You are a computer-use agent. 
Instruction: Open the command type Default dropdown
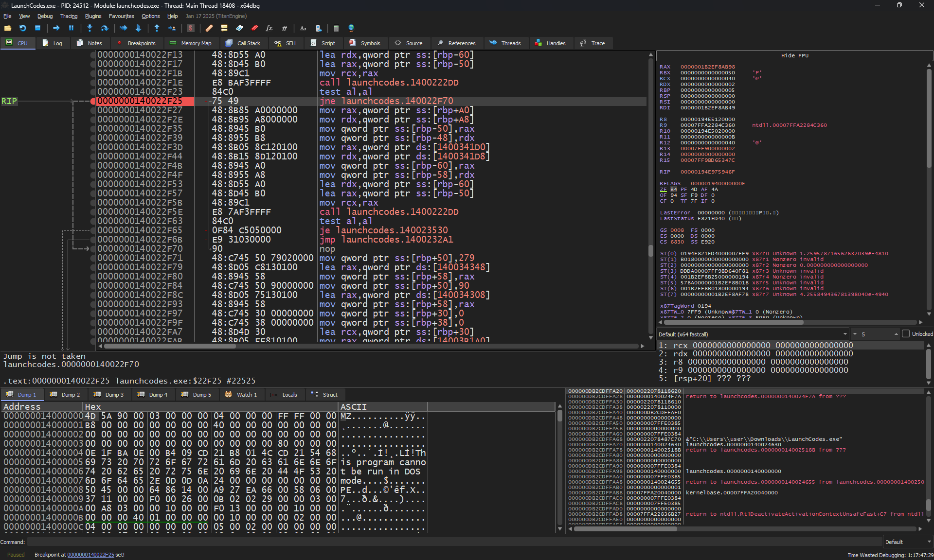tap(908, 542)
